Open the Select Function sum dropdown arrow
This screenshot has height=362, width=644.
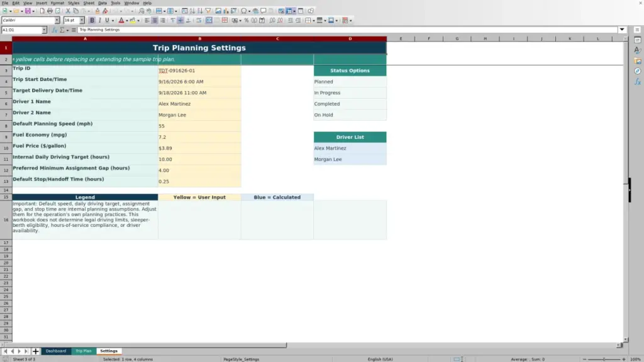(68, 30)
